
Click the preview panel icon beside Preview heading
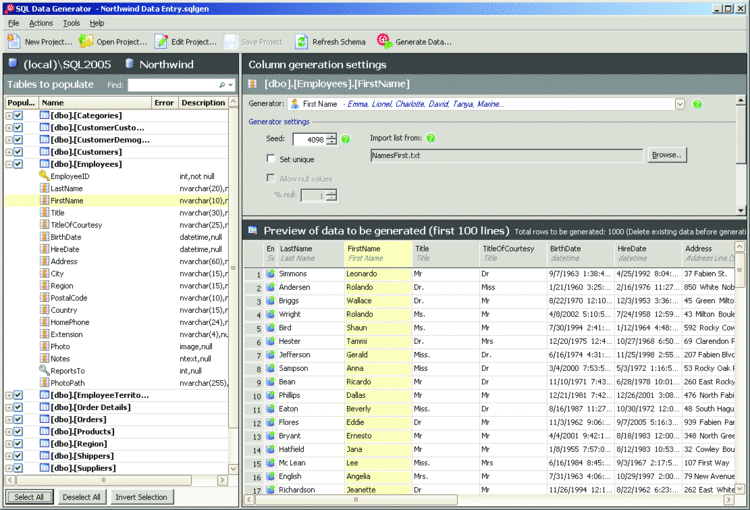(253, 231)
